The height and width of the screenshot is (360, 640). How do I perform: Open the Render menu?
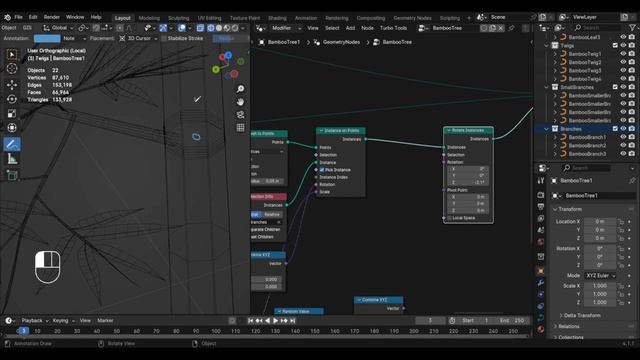(x=52, y=17)
